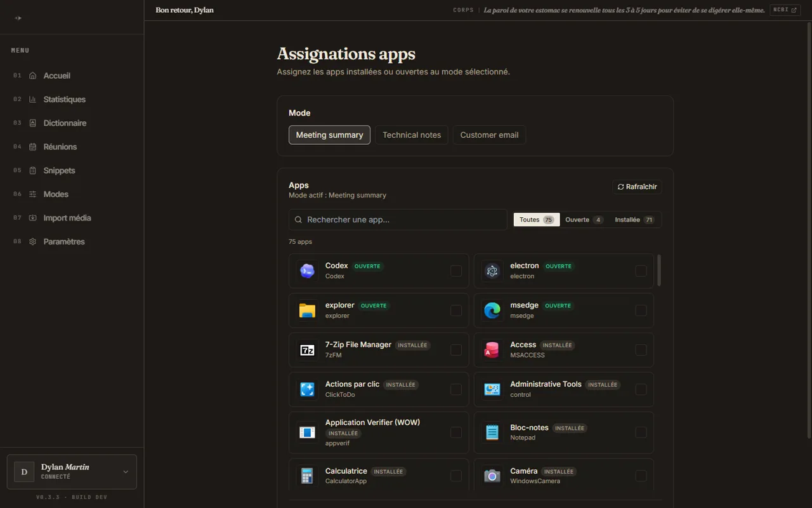
Task: Click the Rafraîchir button
Action: coord(637,187)
